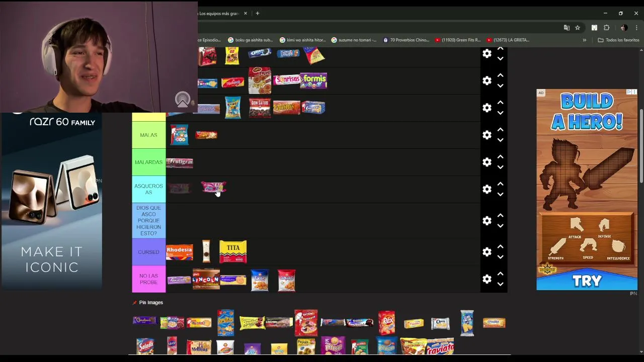Select the ASQUEROSAS tier label

point(148,189)
